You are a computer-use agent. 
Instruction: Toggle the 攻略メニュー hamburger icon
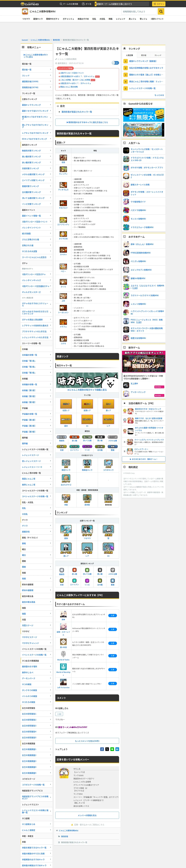pyautogui.click(x=23, y=47)
